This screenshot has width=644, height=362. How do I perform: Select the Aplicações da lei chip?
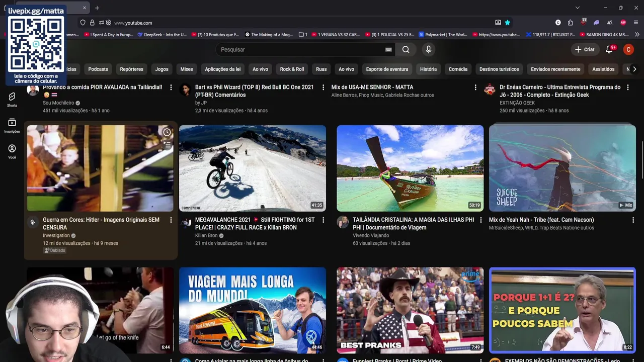click(x=223, y=69)
